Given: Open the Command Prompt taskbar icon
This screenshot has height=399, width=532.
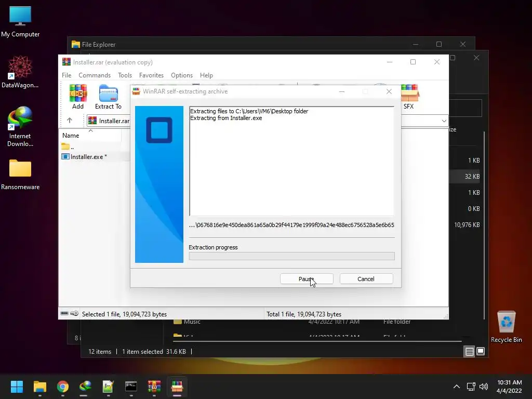Looking at the screenshot, I should pos(131,387).
